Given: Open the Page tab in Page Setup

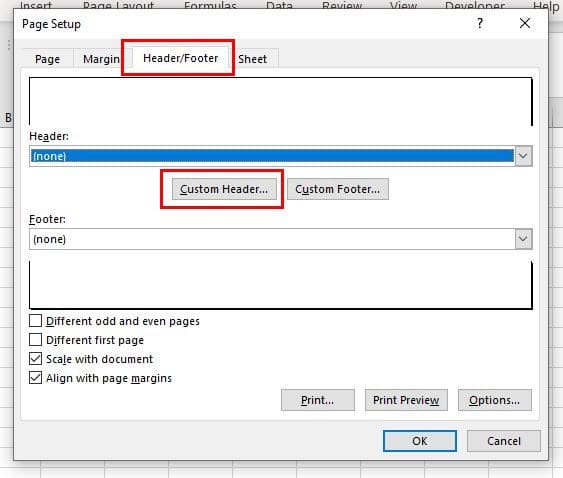Looking at the screenshot, I should tap(47, 59).
